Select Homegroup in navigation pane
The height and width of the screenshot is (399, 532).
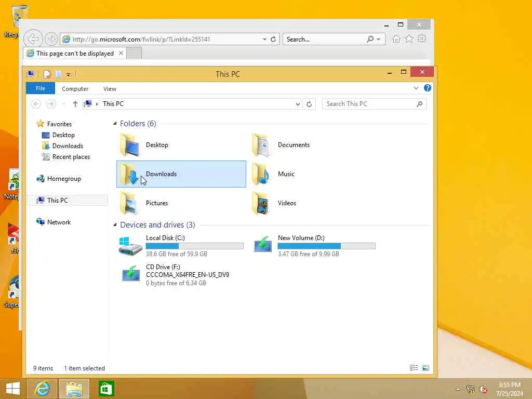point(64,179)
